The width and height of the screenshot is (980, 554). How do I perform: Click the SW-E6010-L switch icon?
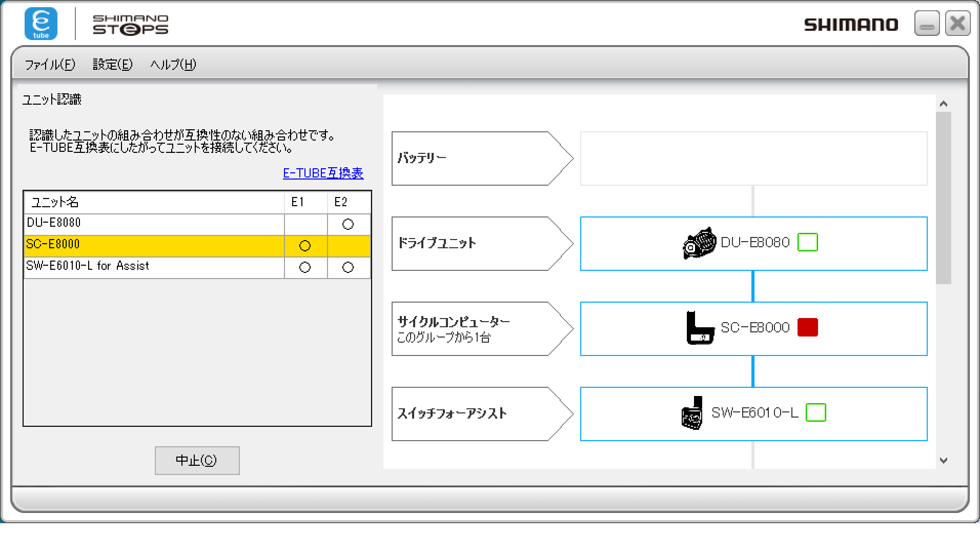point(692,413)
